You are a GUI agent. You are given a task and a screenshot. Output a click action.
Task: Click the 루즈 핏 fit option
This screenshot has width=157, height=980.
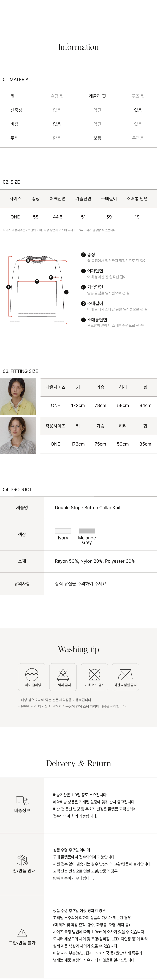138,96
